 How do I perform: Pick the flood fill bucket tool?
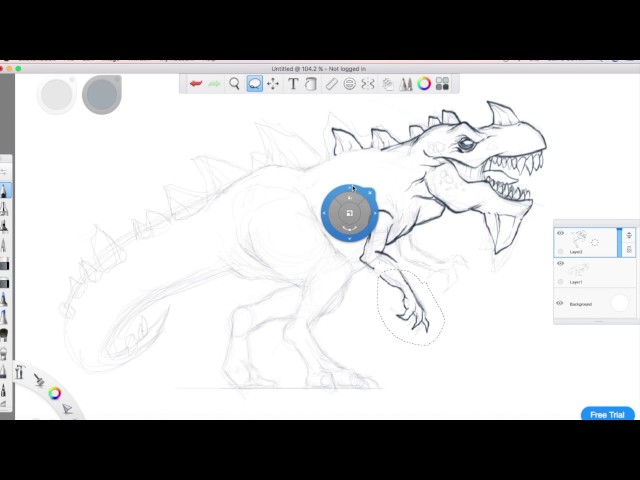click(x=311, y=84)
